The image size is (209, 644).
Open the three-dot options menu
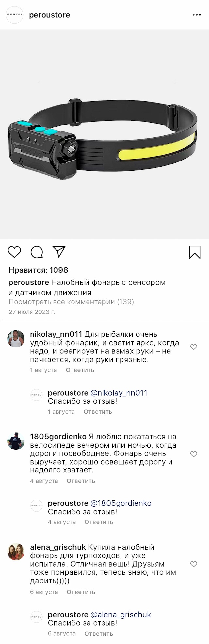tap(197, 15)
